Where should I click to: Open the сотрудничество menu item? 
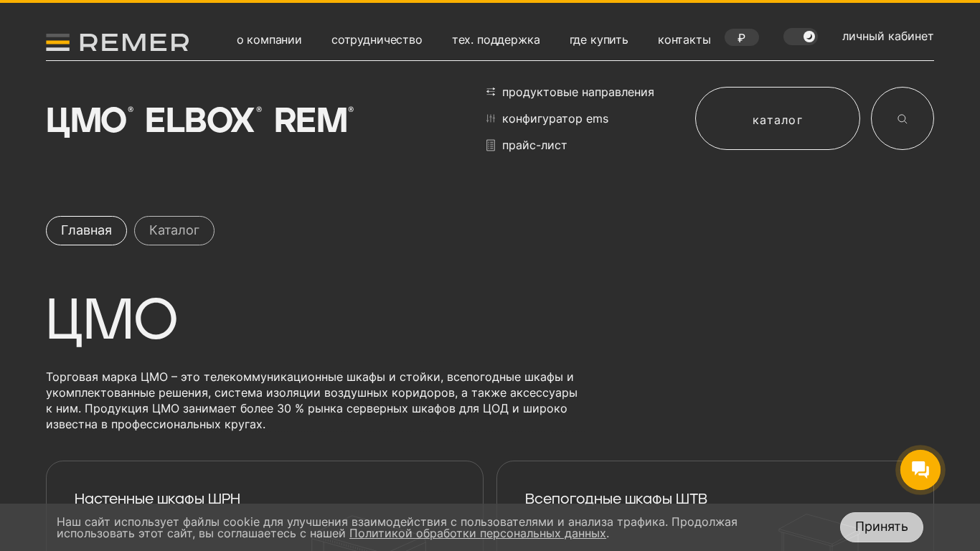(x=377, y=39)
